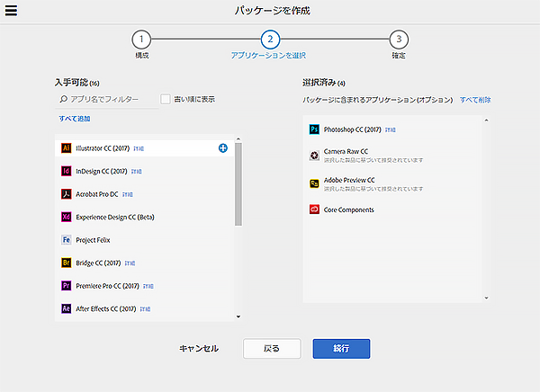Image resolution: width=540 pixels, height=392 pixels.
Task: Click the Project Felix Fe icon
Action: click(x=66, y=240)
